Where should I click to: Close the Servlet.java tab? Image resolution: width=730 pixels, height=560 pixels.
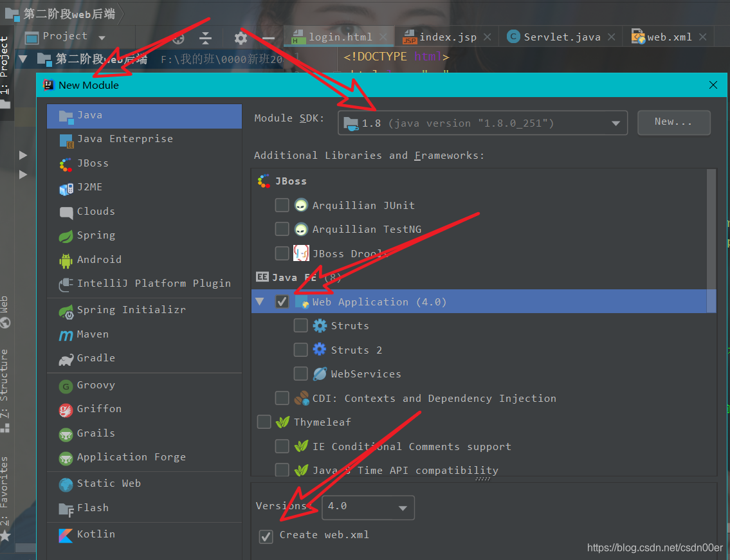coord(611,37)
